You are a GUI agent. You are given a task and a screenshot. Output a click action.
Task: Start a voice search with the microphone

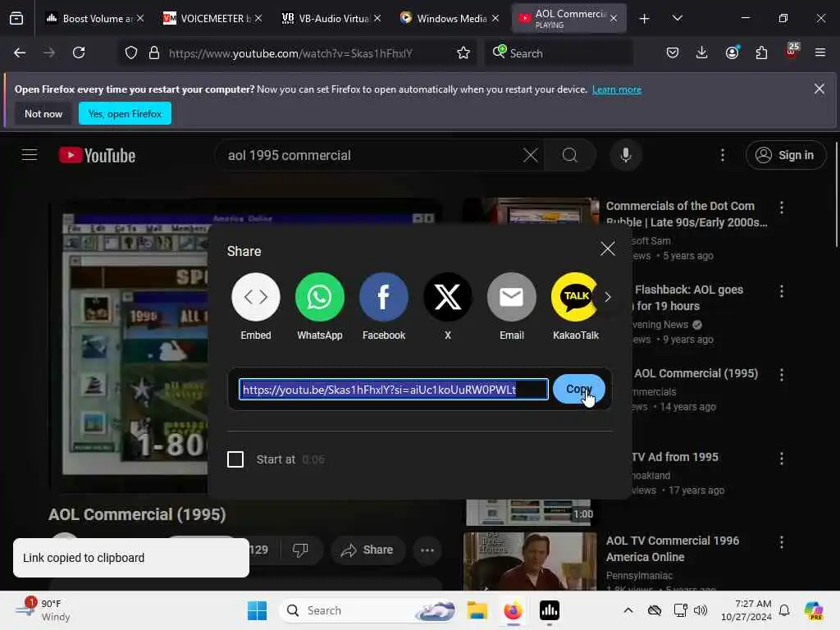tap(625, 155)
